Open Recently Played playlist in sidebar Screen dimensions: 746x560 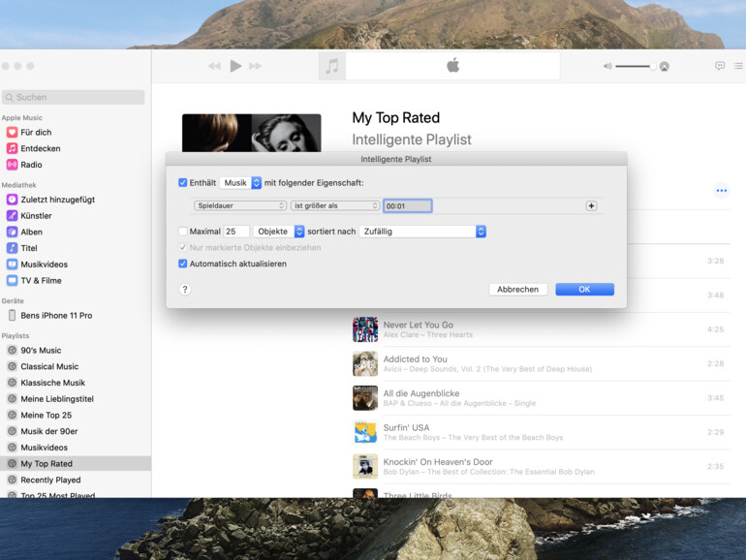pyautogui.click(x=50, y=480)
